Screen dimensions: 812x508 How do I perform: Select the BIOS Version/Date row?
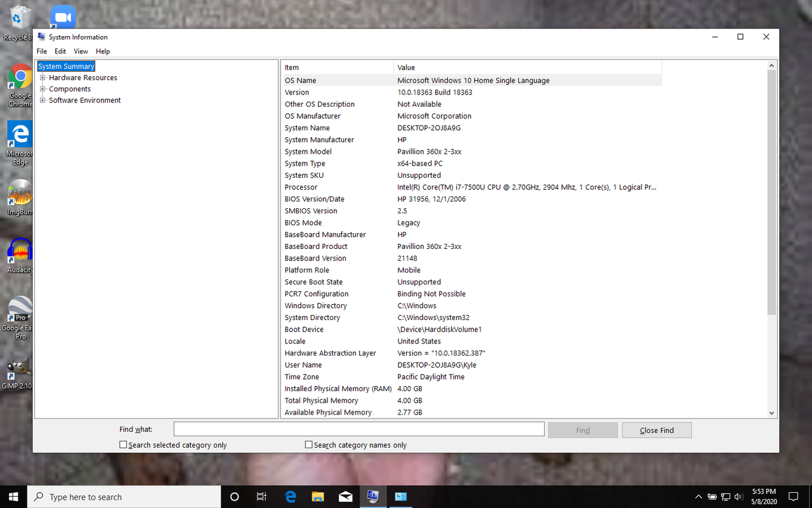[x=472, y=199]
